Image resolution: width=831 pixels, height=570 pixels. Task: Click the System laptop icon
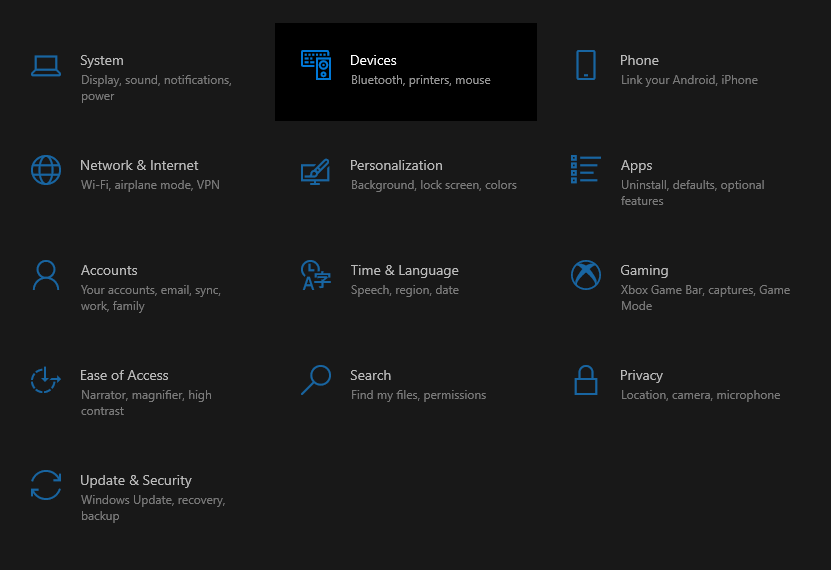click(x=46, y=66)
